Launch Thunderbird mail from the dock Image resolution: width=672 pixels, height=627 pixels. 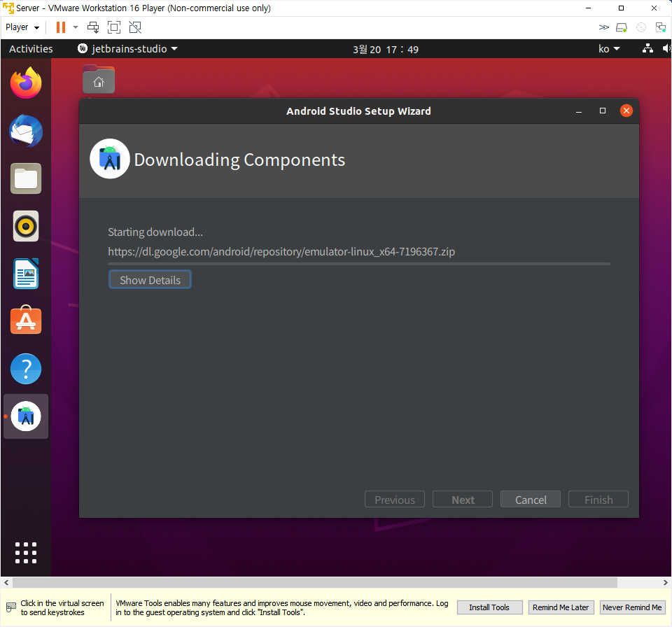pos(26,131)
